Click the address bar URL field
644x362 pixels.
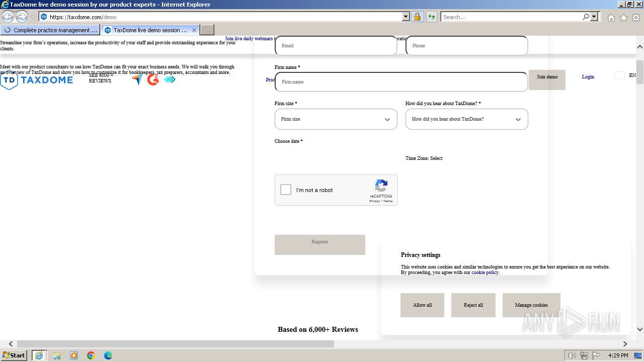pyautogui.click(x=225, y=17)
